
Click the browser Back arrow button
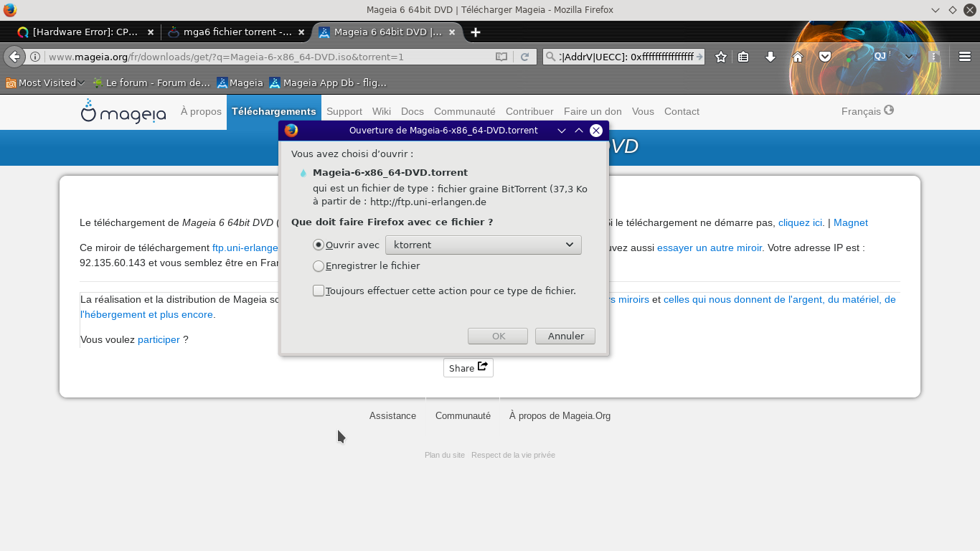pos(14,57)
